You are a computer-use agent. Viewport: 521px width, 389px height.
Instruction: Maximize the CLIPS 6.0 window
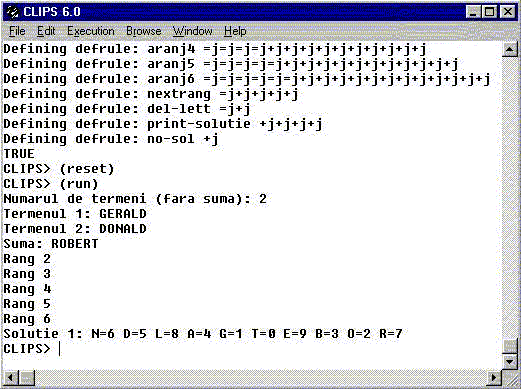[x=489, y=12]
